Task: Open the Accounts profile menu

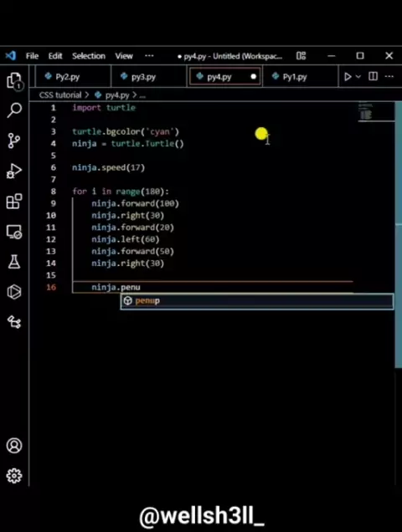Action: point(14,446)
